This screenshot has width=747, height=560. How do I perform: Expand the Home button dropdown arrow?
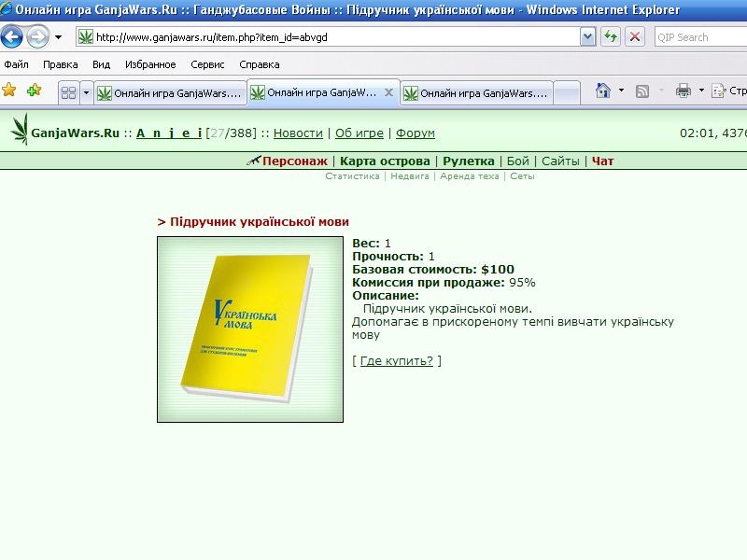[621, 90]
